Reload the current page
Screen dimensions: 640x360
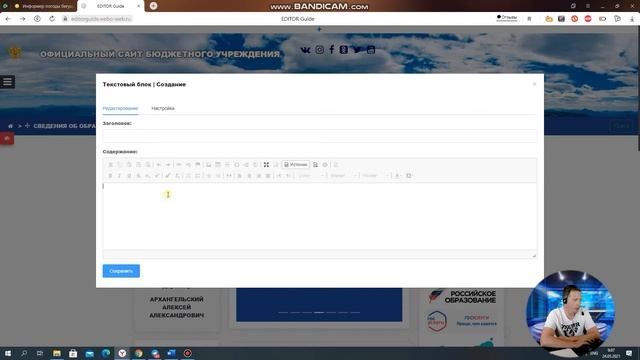(x=52, y=19)
